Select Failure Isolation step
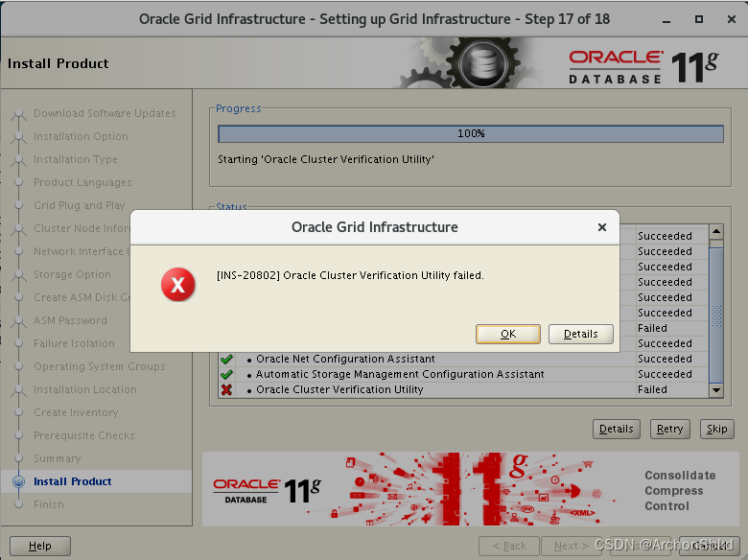 point(74,343)
